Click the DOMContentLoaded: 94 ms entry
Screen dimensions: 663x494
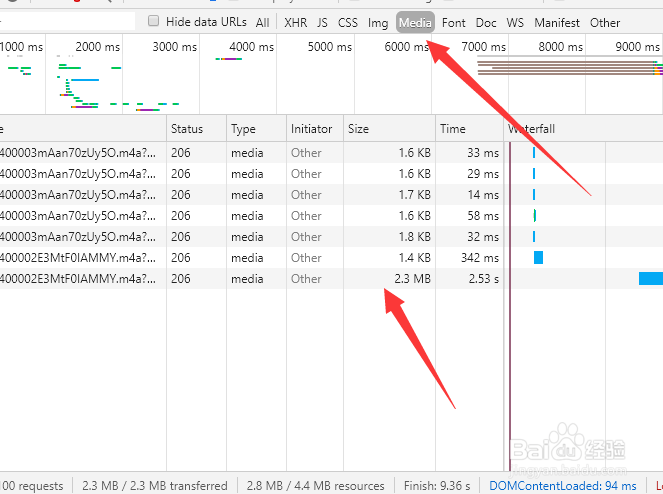(x=562, y=486)
